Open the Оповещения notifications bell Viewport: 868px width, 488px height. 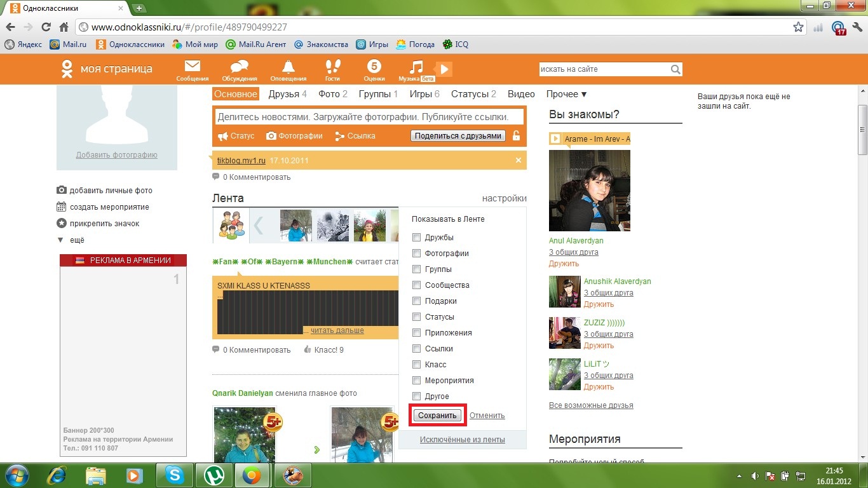[x=288, y=70]
